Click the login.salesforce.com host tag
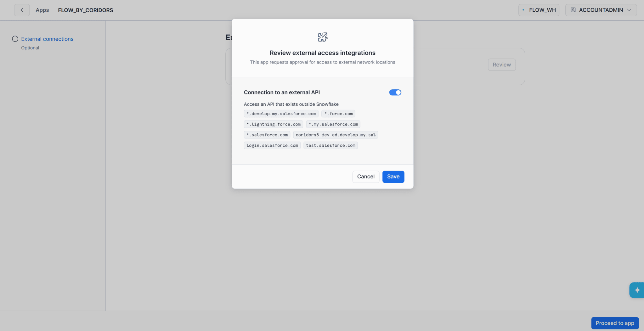Image resolution: width=644 pixels, height=331 pixels. coord(272,145)
